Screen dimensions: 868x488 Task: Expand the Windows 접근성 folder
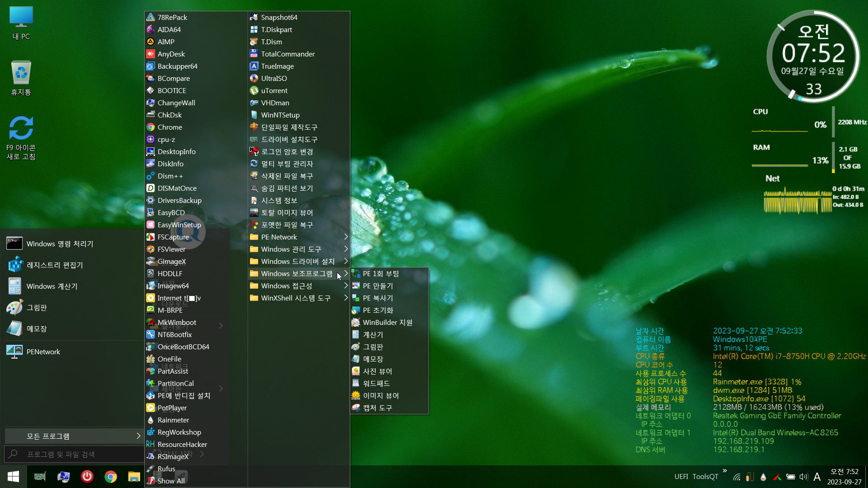[299, 286]
